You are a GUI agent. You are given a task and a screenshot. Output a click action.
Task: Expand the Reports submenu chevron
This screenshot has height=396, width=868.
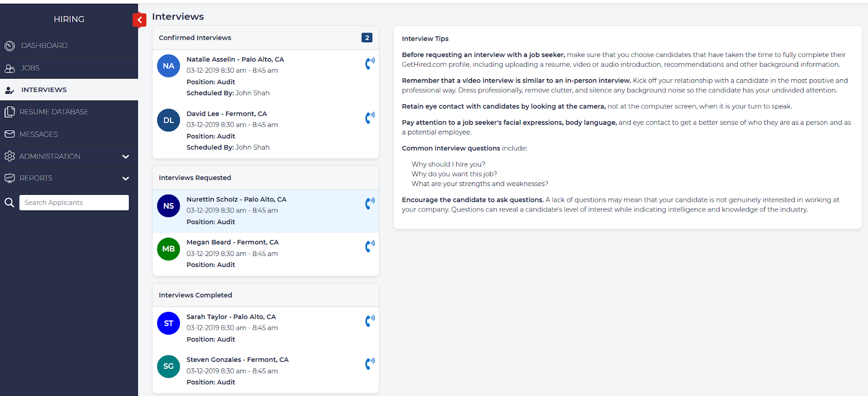click(x=126, y=178)
